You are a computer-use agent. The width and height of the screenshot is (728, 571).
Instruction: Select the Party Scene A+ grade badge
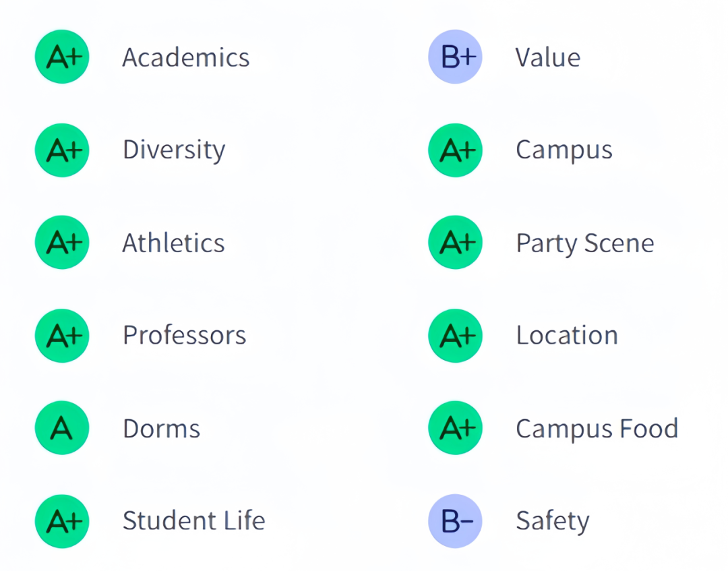pyautogui.click(x=455, y=242)
